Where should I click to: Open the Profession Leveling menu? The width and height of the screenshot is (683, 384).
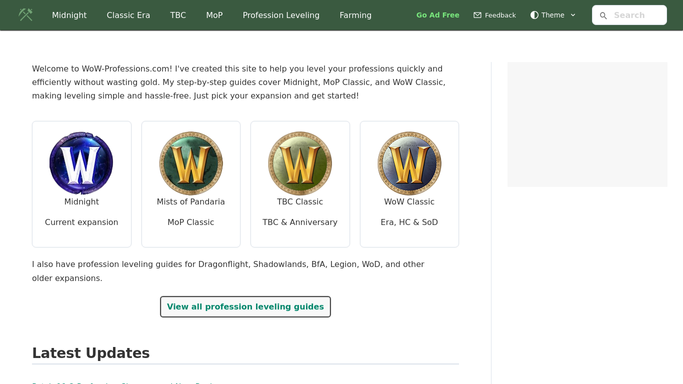tap(281, 15)
